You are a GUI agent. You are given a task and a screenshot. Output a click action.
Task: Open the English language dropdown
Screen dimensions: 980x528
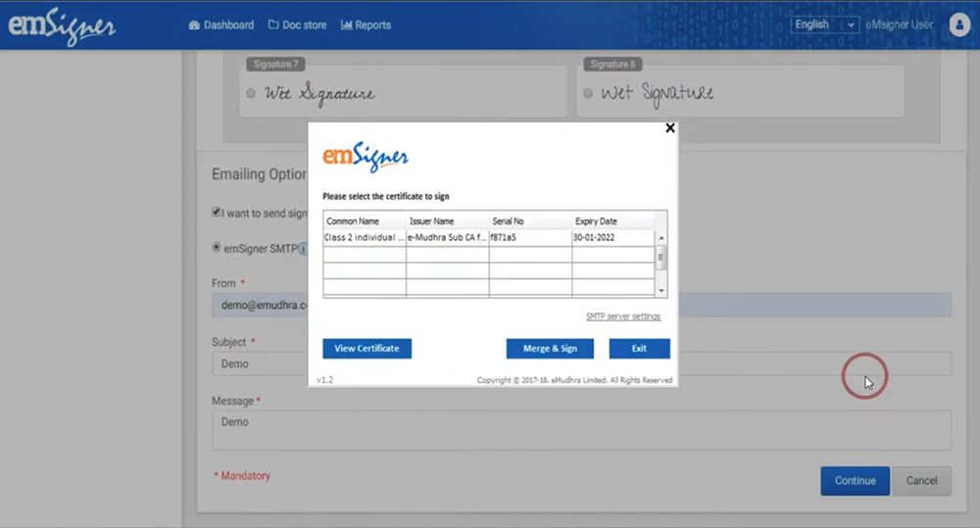[824, 25]
